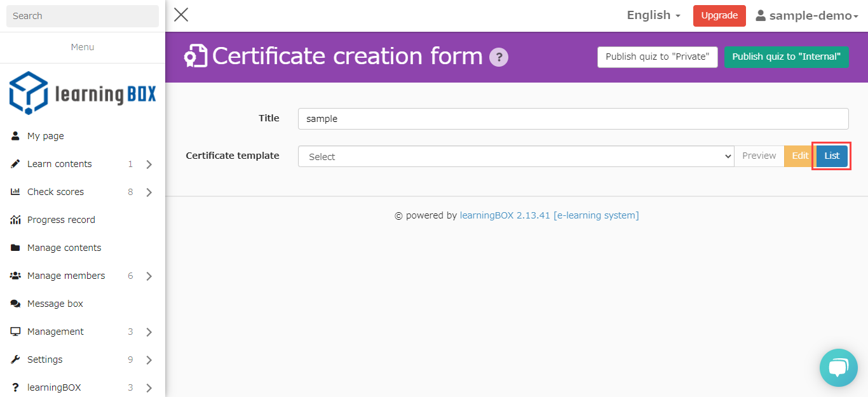Click the certificate icon in header
This screenshot has height=397, width=868.
point(196,57)
